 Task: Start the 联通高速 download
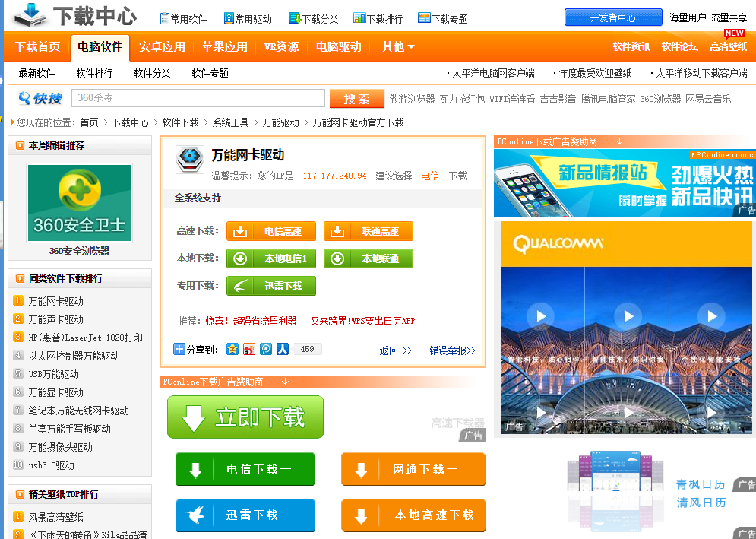(x=369, y=231)
